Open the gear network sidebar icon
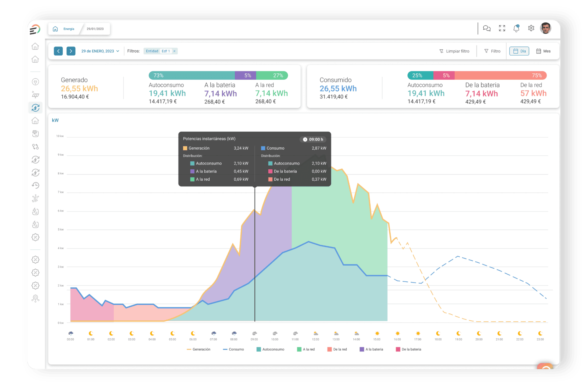588x389 pixels. pos(35,298)
